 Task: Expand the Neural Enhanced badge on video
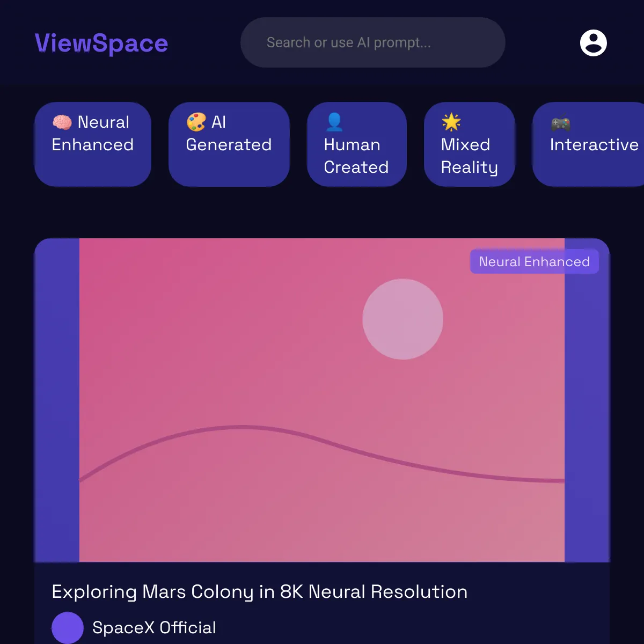tap(534, 261)
